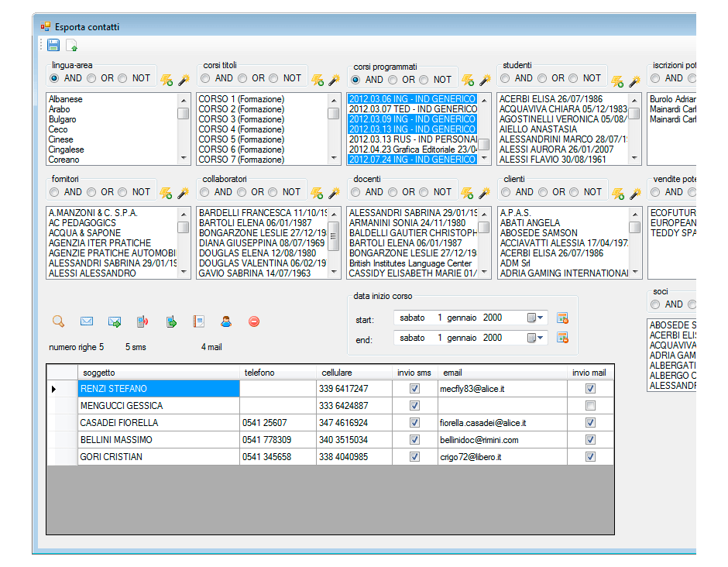Open the end date calendar dropdown
This screenshot has height=567, width=728.
535,338
